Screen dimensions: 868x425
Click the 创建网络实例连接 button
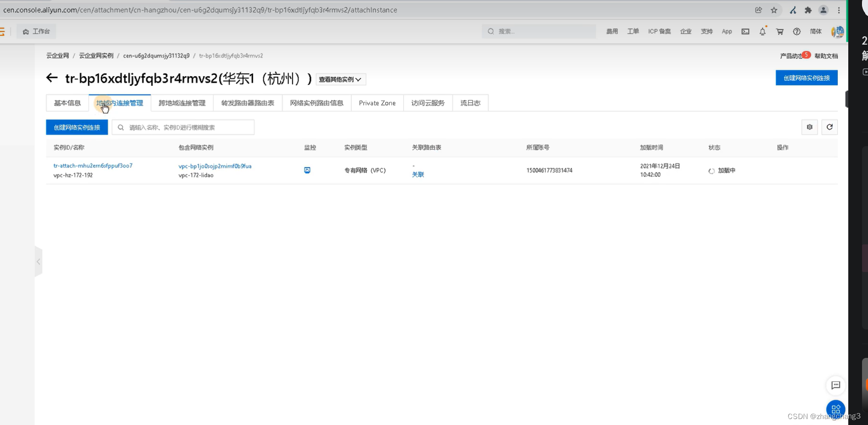77,127
